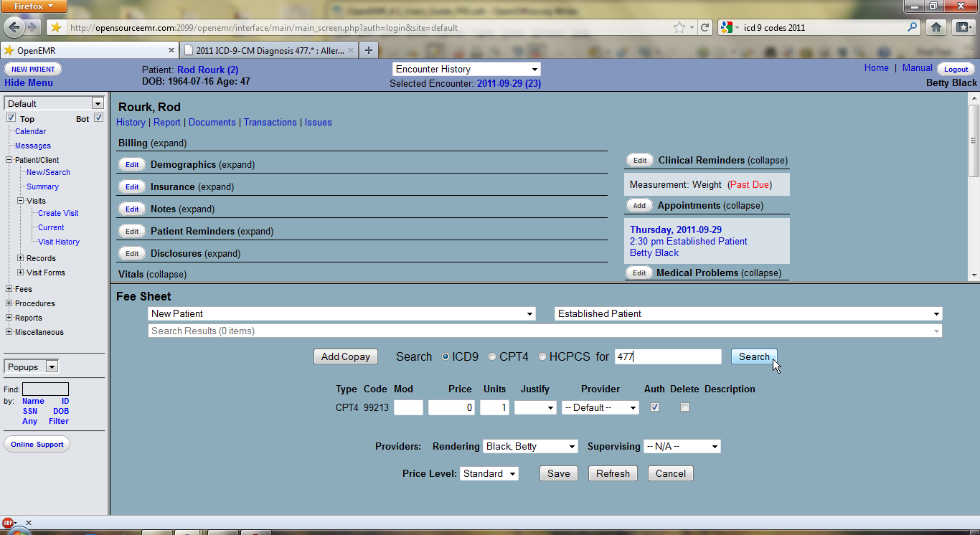Tick the Delete checkbox for code 99213
The image size is (980, 535).
tap(684, 407)
